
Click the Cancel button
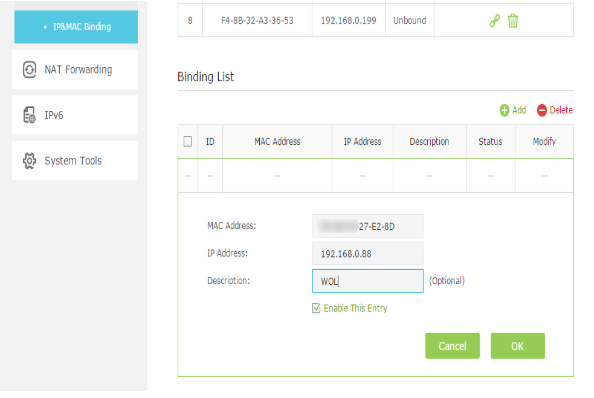(452, 346)
